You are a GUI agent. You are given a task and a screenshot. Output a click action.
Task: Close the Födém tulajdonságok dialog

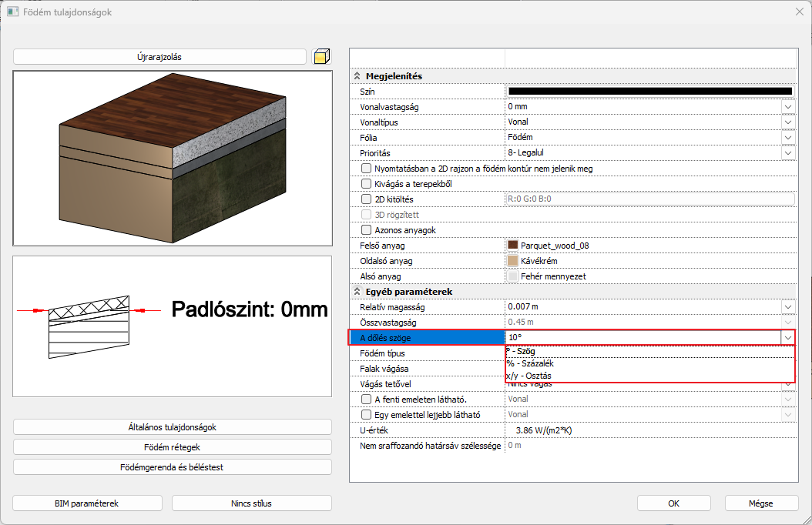point(800,12)
